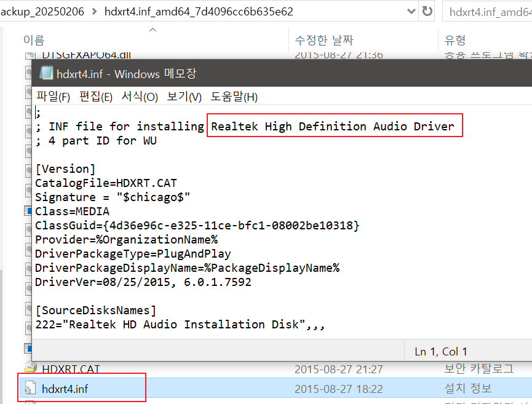Click the [SourceDisksNames] section line
The width and height of the screenshot is (532, 404).
point(96,311)
